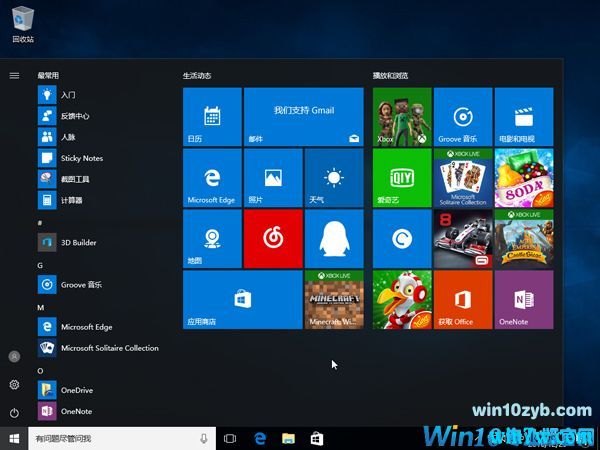Viewport: 600px width, 450px height.
Task: Click the Cortana search box
Action: (122, 439)
